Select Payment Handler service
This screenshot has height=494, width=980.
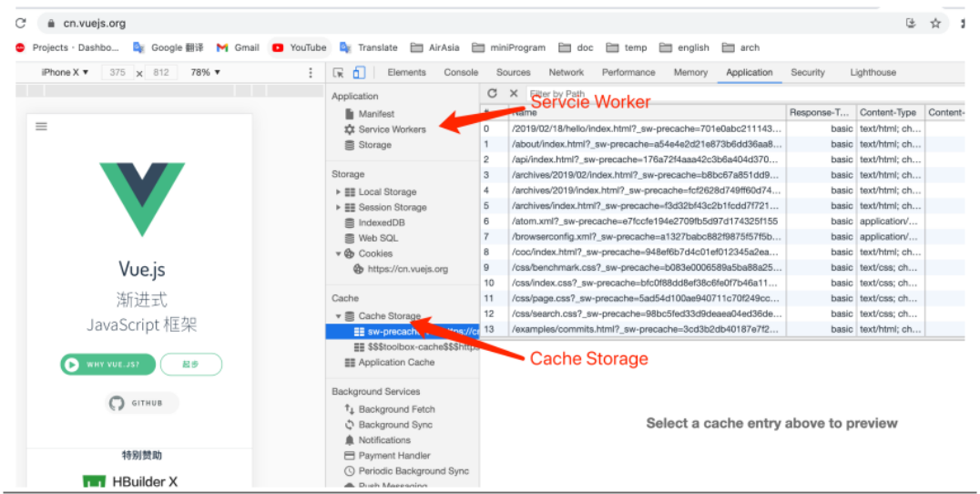coord(393,456)
